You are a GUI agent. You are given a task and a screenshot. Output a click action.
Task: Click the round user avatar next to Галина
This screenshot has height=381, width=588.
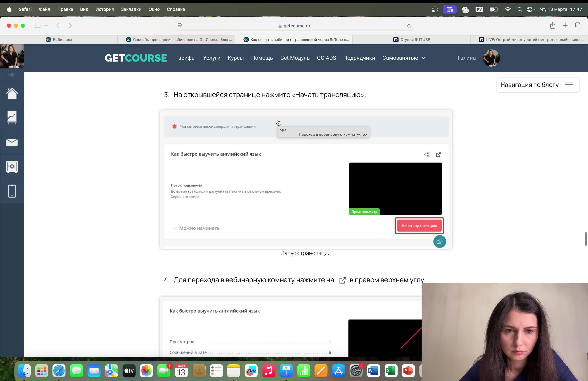point(491,58)
